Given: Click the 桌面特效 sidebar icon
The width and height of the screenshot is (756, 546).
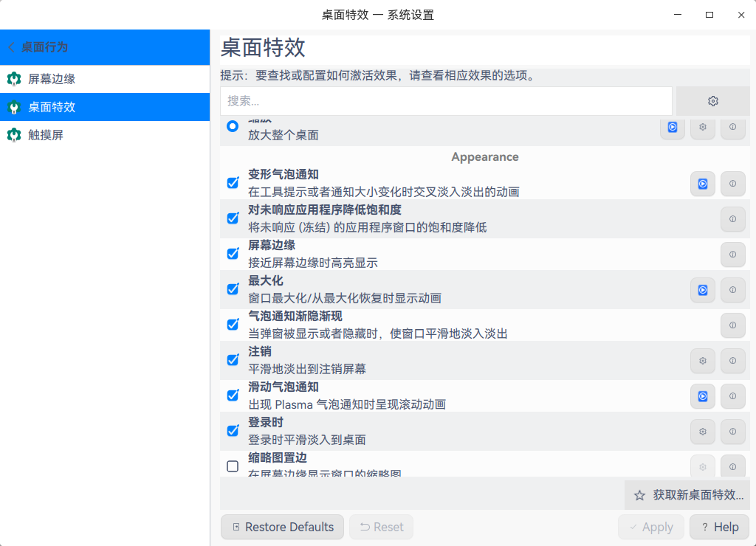Looking at the screenshot, I should pos(14,107).
